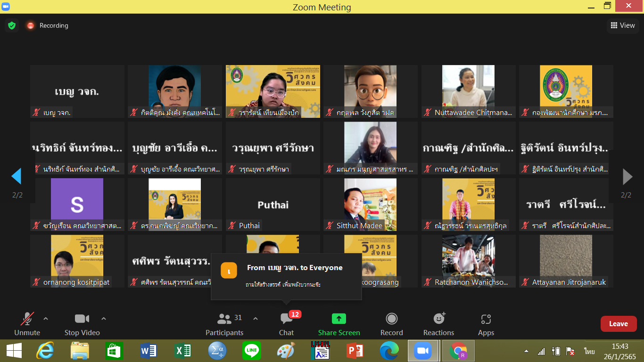Click the green Share Screen button

tap(339, 325)
